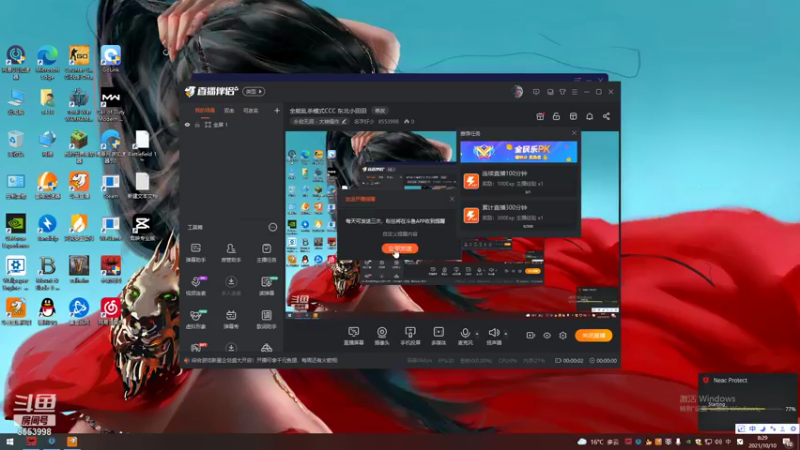
Task: Add a new scene with plus button
Action: (277, 110)
